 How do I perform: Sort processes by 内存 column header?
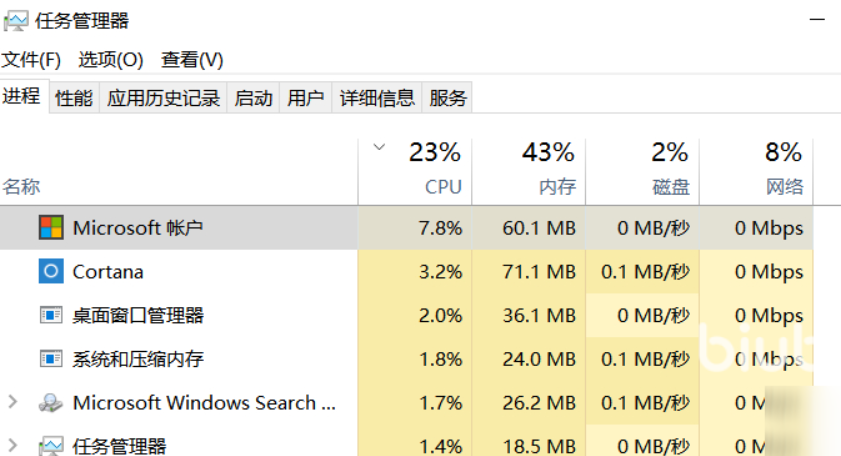pos(556,186)
